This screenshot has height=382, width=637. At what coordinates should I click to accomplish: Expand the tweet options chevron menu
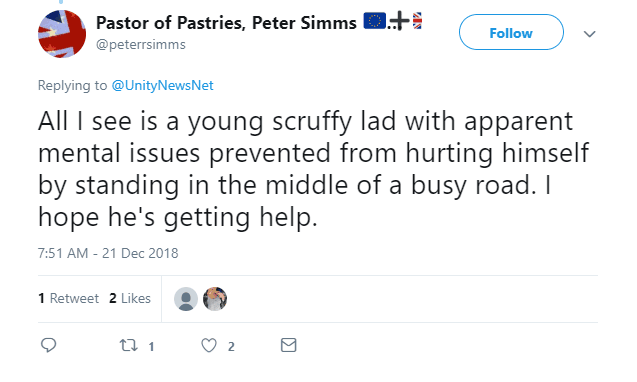[589, 34]
